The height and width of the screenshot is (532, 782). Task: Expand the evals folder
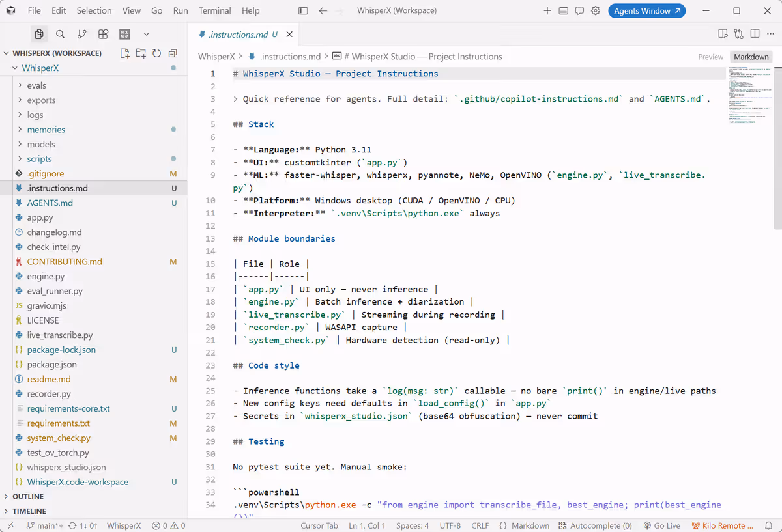[x=93, y=85]
